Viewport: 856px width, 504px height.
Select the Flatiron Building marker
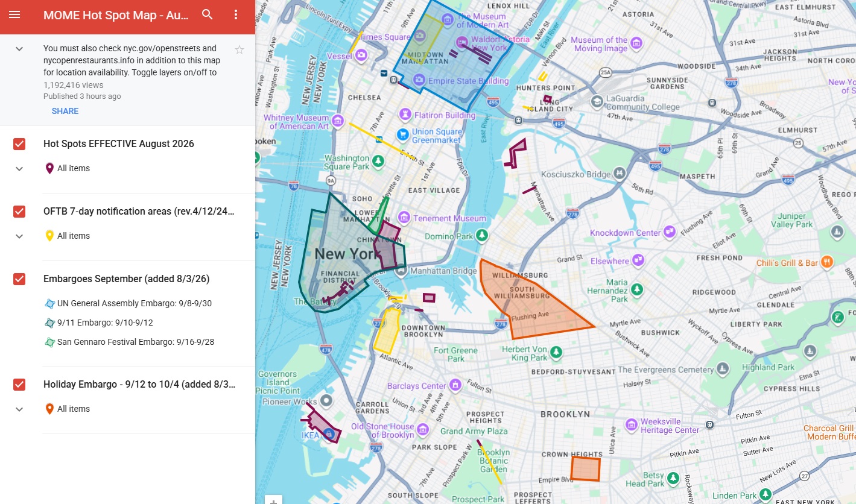coord(407,115)
